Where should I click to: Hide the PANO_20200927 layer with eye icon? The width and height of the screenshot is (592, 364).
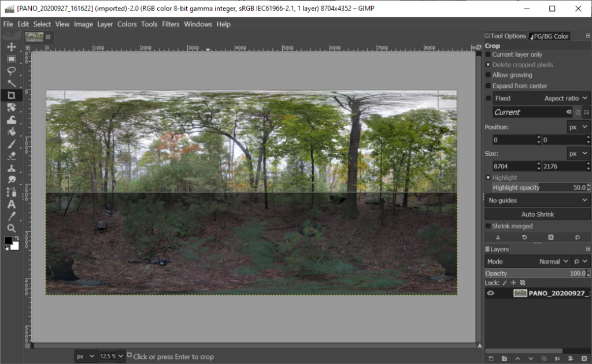pyautogui.click(x=491, y=293)
